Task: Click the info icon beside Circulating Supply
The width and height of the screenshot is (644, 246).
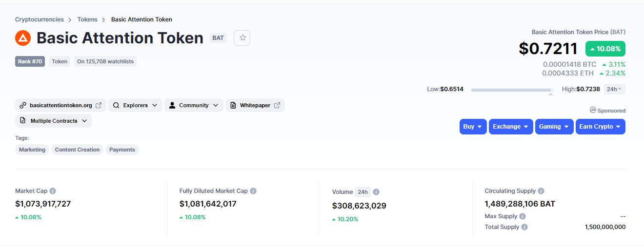Action: [x=541, y=191]
